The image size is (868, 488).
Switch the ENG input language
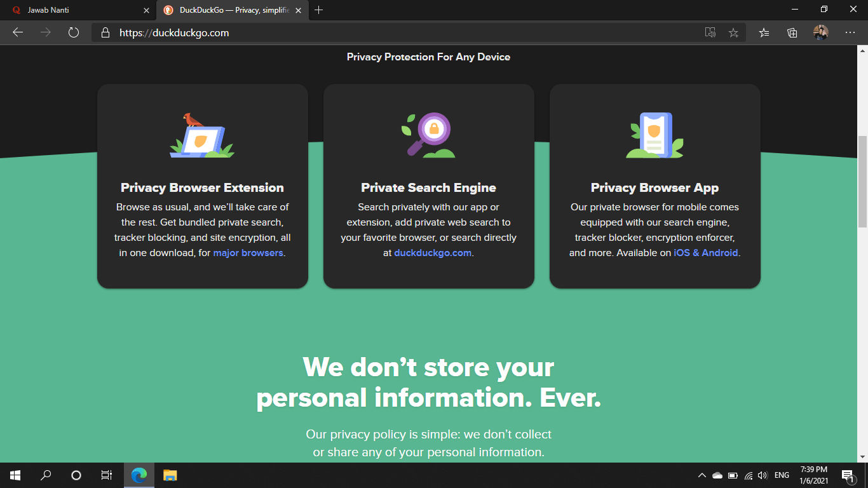click(782, 475)
